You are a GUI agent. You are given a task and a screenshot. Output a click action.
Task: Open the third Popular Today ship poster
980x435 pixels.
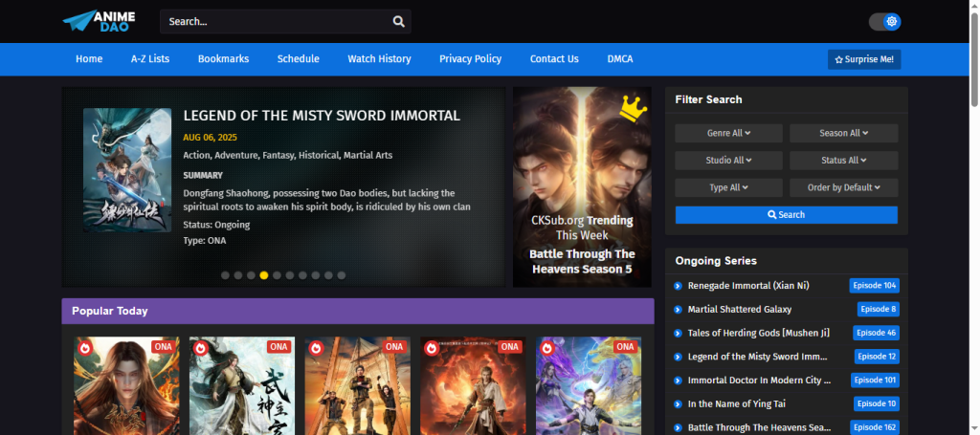tap(358, 385)
